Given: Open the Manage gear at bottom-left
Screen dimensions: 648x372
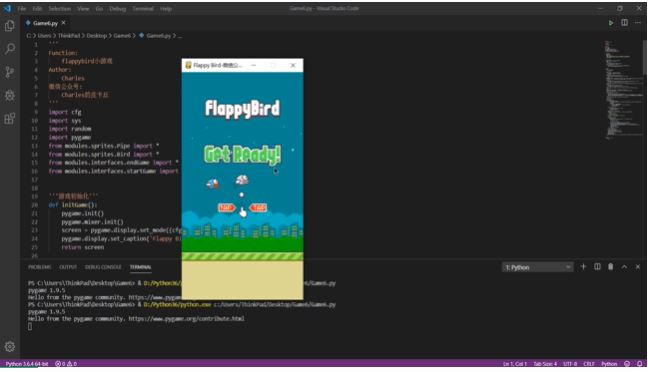Looking at the screenshot, I should point(10,346).
